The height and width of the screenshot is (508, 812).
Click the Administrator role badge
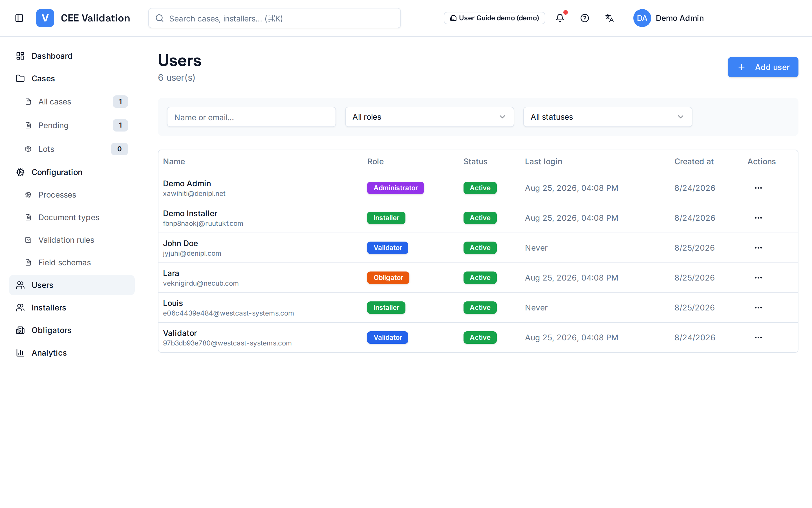tap(395, 188)
